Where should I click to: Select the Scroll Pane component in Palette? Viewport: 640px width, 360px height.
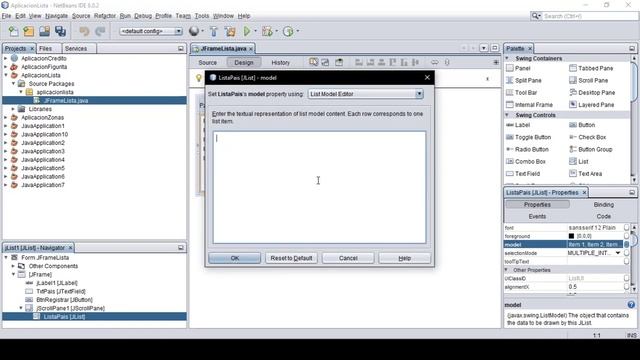pyautogui.click(x=589, y=80)
